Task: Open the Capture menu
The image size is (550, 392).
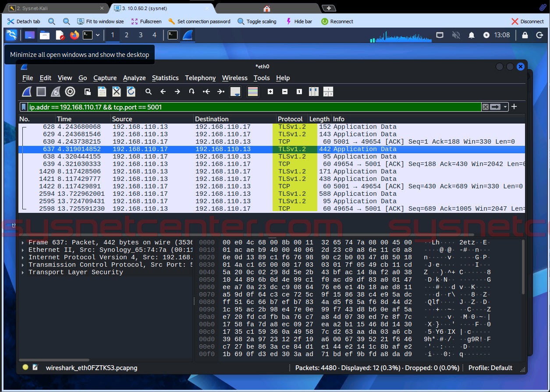Action: point(105,78)
